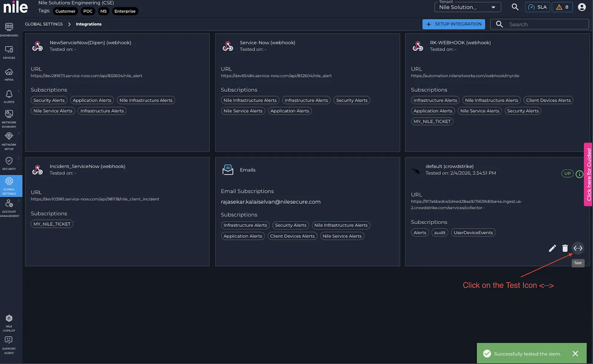Click the audit subscription tag
Image resolution: width=593 pixels, height=364 pixels.
coord(440,233)
